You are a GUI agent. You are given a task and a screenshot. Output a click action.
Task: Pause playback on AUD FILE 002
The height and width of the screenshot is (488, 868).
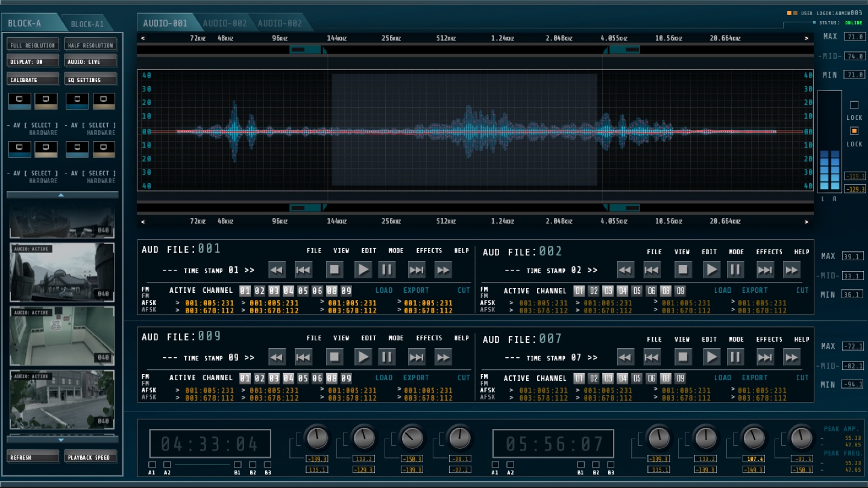click(735, 270)
